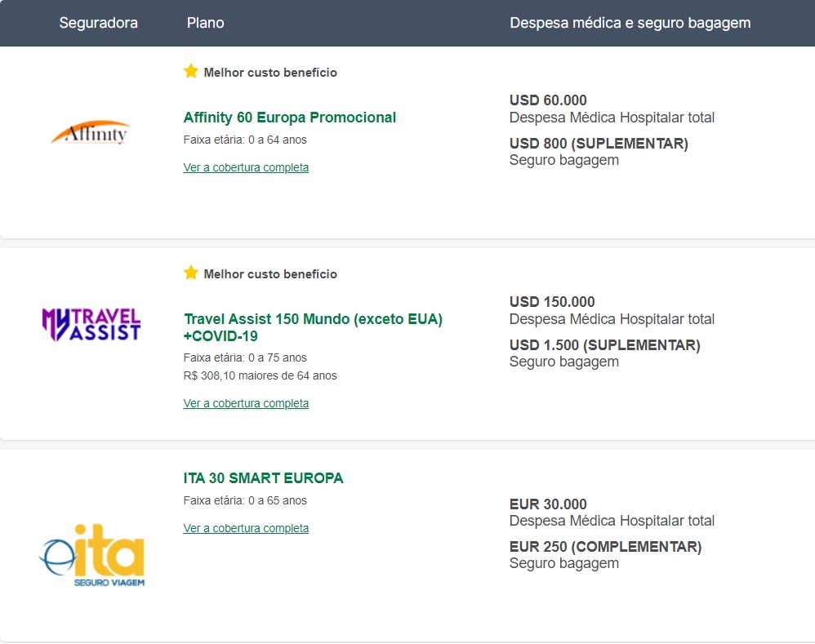Screen dimensions: 815x644
Task: View full coverage for Travel Assist 150
Action: (246, 403)
